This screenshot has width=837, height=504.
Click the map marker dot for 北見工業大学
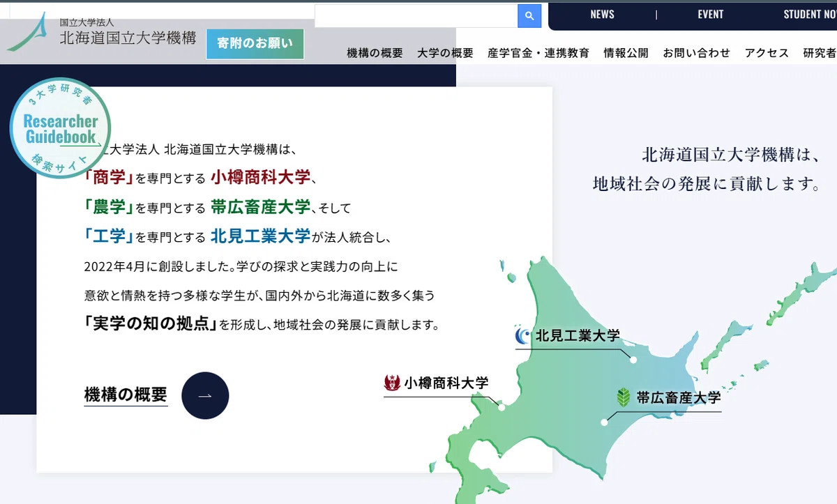point(633,360)
